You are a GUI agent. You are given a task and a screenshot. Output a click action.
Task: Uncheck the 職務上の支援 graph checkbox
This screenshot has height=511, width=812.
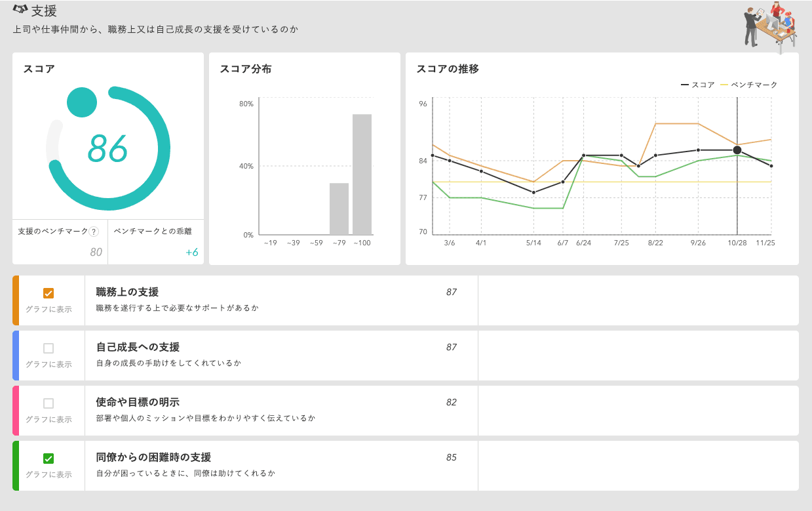48,293
